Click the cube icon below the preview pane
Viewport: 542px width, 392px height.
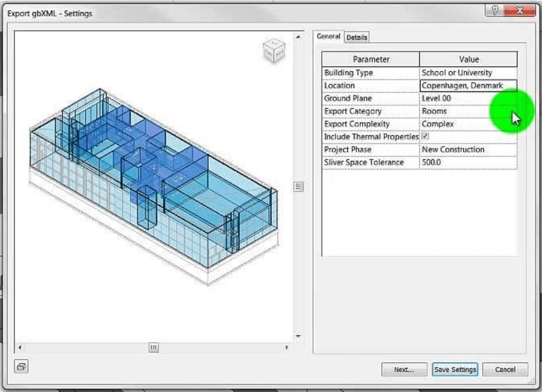click(21, 367)
